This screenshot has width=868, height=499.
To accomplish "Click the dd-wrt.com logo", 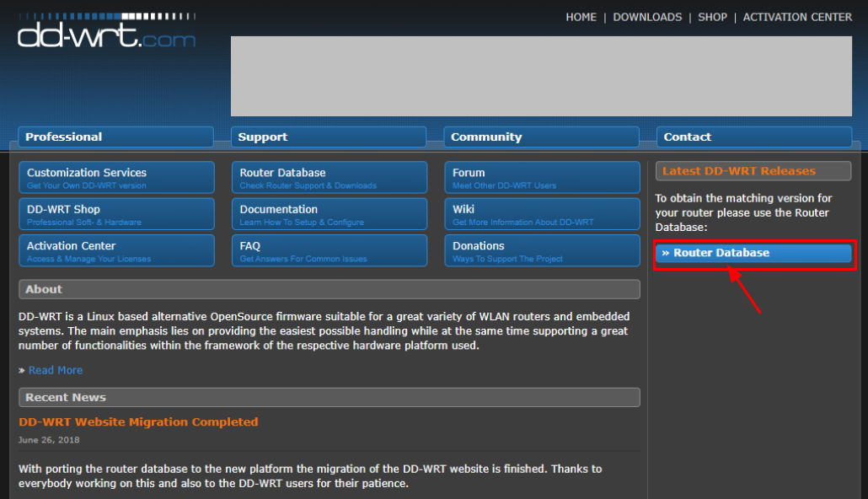I will pyautogui.click(x=106, y=30).
